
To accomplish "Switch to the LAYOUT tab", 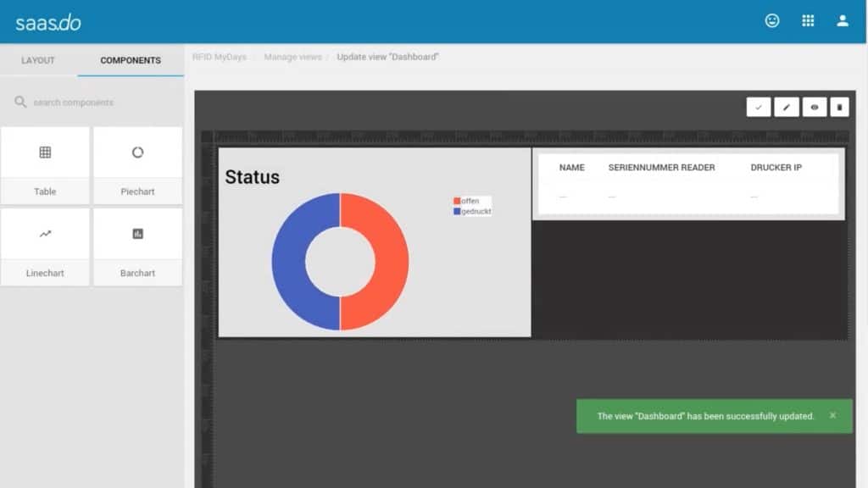I will pos(38,61).
